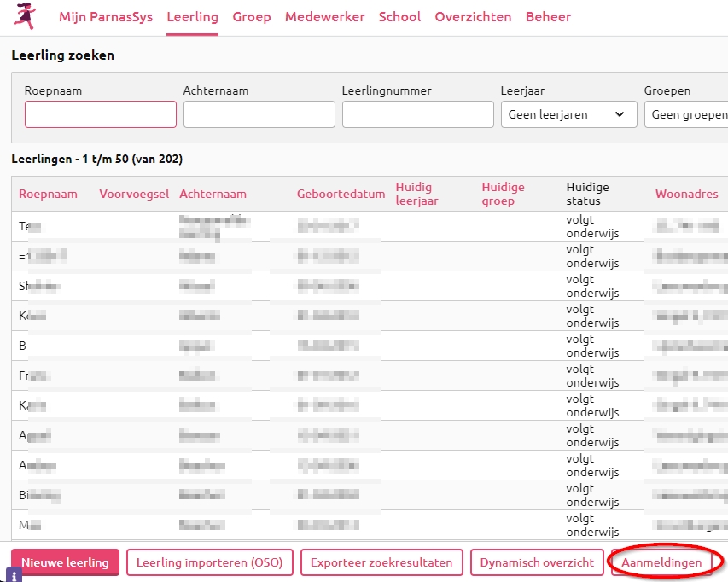The image size is (728, 582).
Task: Open the Beheer tab
Action: [x=548, y=17]
